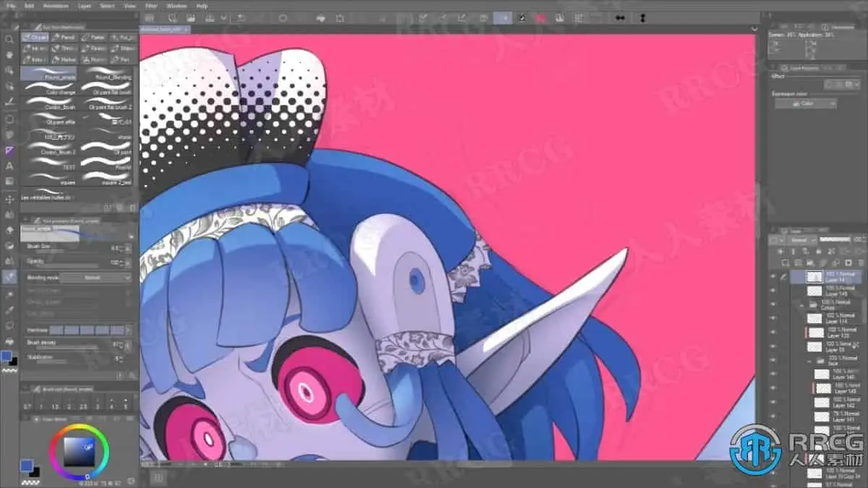
Task: Select Oil paint effie brush
Action: pos(48,117)
